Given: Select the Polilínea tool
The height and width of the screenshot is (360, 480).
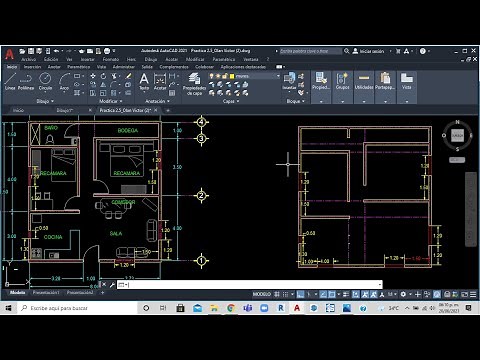Looking at the screenshot, I should [26, 81].
